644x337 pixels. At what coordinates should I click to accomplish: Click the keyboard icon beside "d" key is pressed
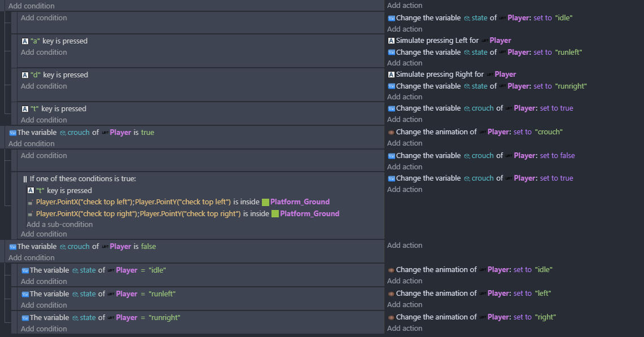[x=25, y=75]
